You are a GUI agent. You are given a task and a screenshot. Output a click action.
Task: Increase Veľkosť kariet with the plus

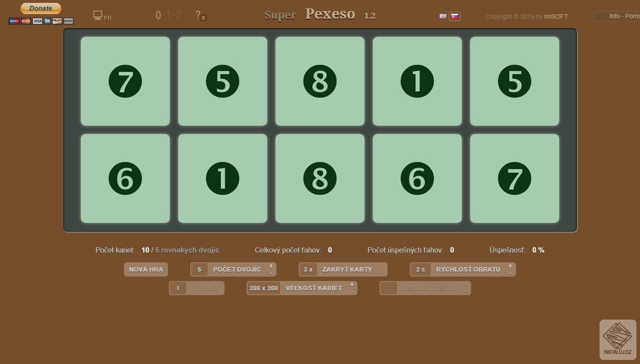point(352,285)
